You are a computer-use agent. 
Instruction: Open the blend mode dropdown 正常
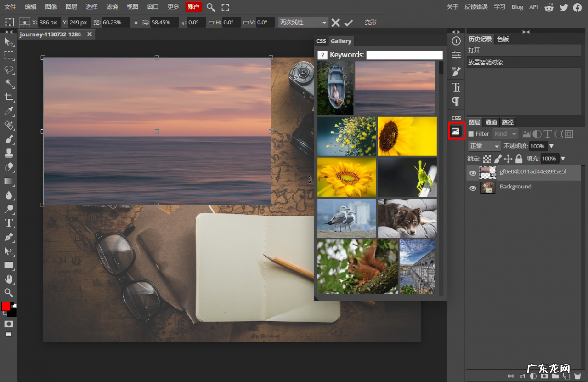point(484,146)
